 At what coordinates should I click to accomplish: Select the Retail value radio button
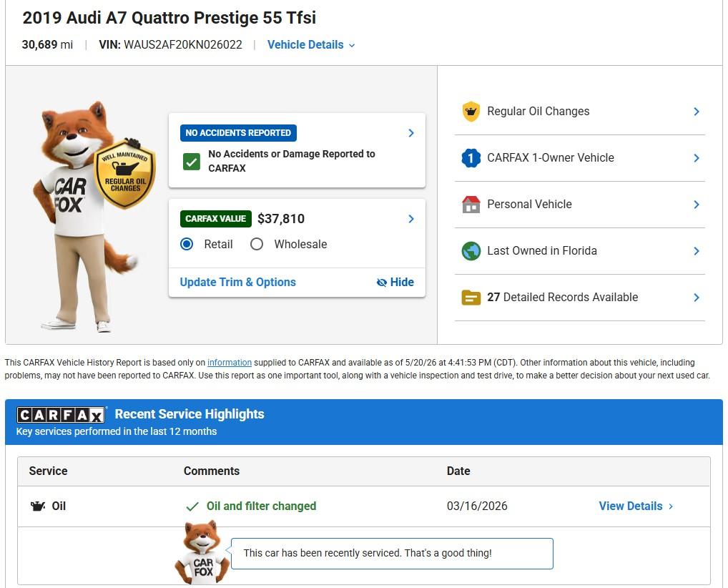[187, 244]
